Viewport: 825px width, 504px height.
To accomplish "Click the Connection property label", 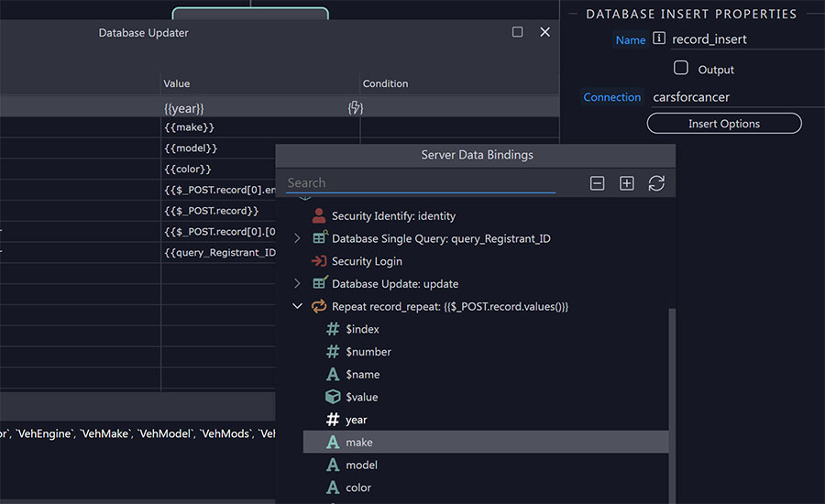I will (612, 97).
